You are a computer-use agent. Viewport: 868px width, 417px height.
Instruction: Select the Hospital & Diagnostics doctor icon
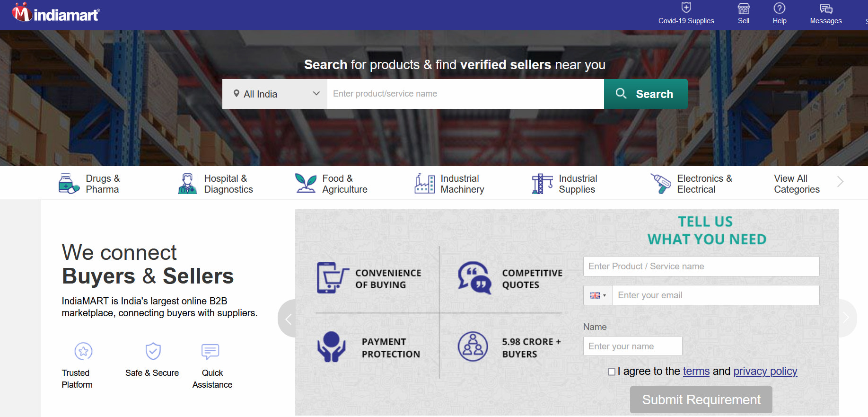tap(187, 184)
